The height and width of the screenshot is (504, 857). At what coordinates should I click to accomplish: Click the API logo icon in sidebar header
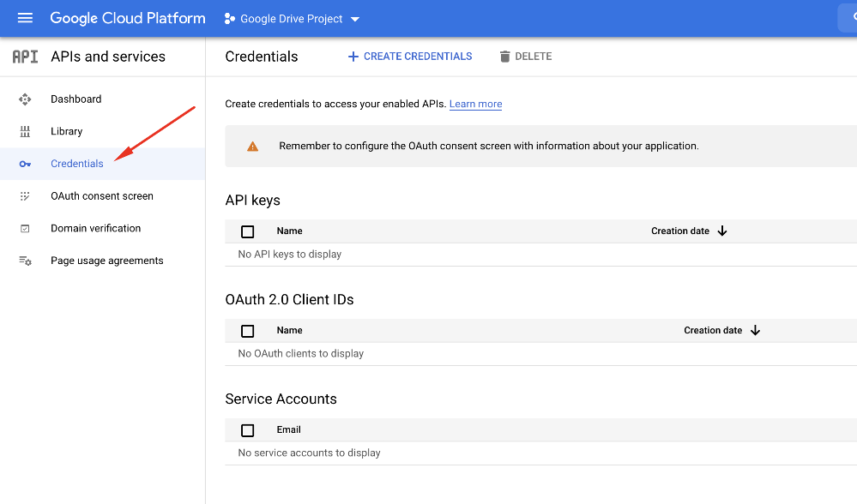[x=25, y=57]
